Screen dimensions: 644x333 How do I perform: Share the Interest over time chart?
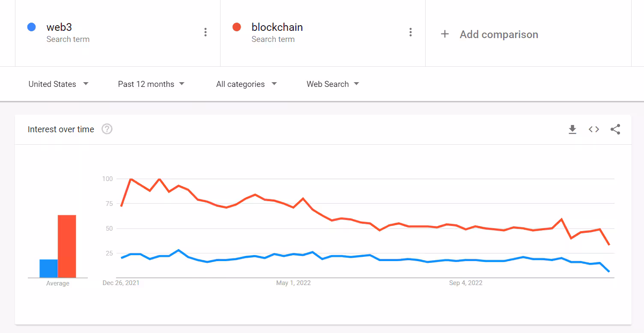click(x=615, y=129)
